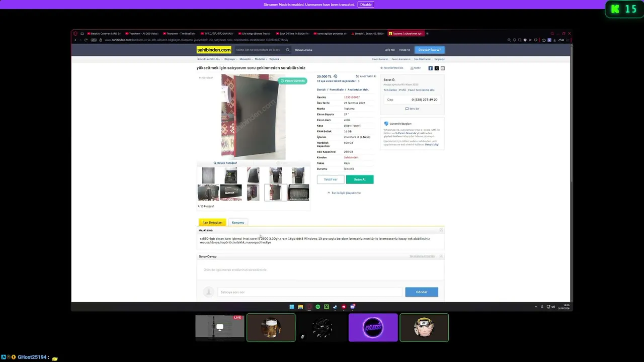Open a new browser tab with plus
The image size is (644, 362).
427,34
